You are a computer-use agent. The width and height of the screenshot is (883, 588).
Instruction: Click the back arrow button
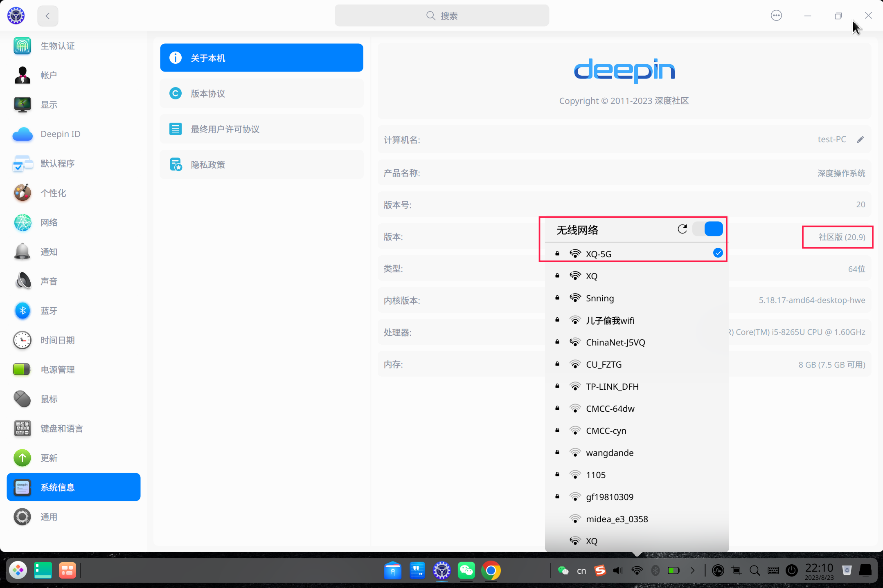pos(47,16)
